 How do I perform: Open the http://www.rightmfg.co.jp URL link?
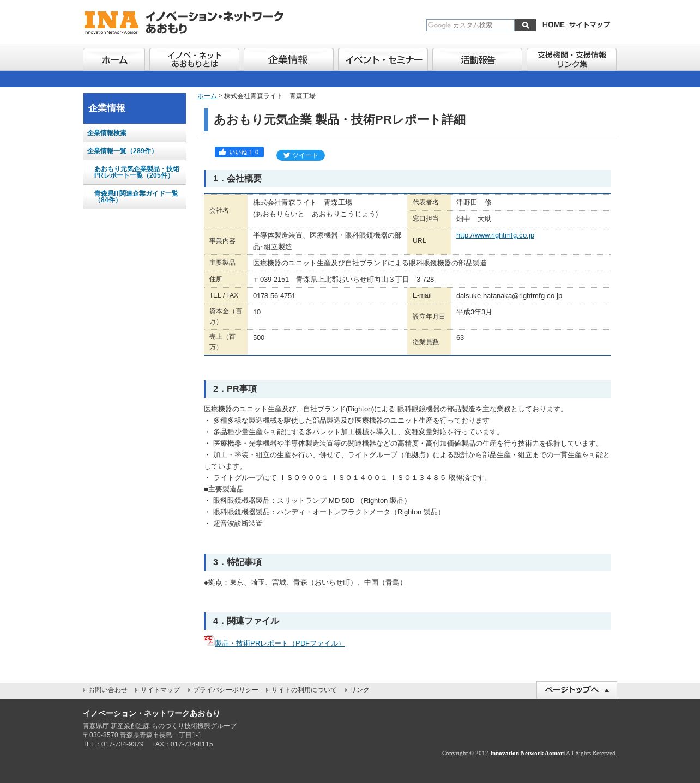pos(495,235)
